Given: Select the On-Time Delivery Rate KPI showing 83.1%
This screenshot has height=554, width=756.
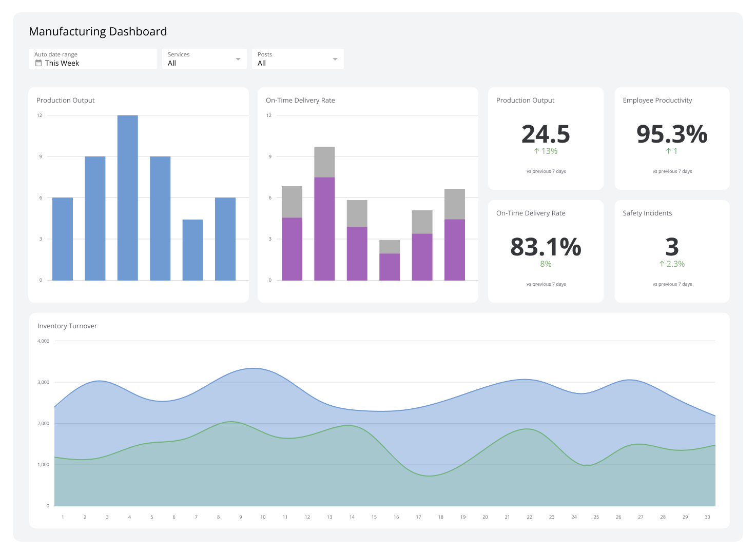Looking at the screenshot, I should point(546,247).
